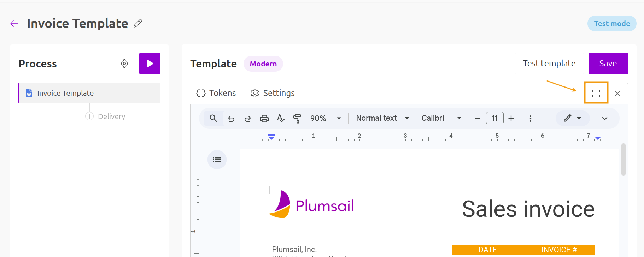Save the template
644x257 pixels.
(x=608, y=64)
